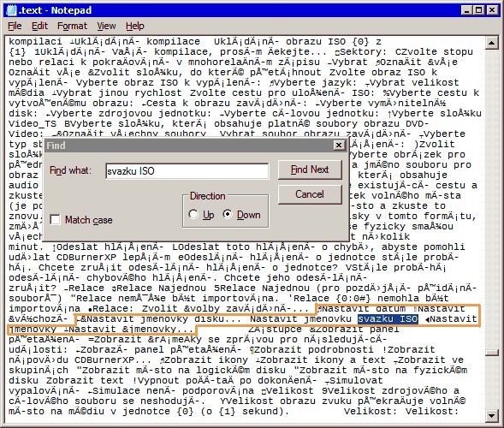The image size is (504, 428).
Task: Click the scrollbar down arrow
Action: [491, 415]
